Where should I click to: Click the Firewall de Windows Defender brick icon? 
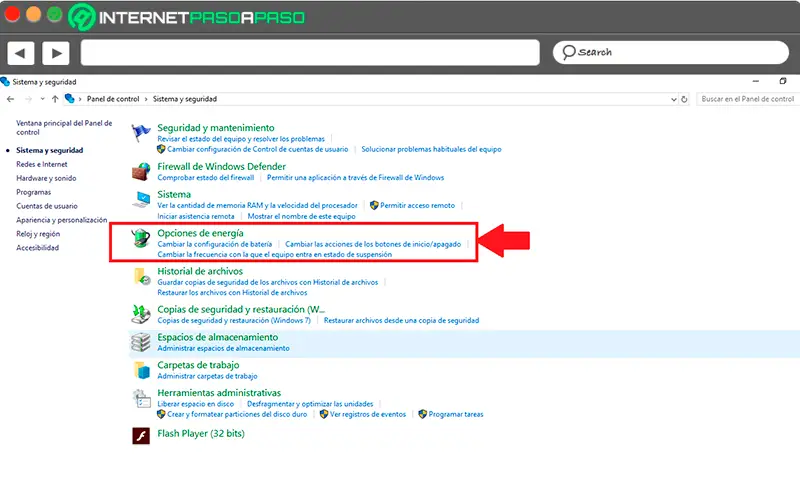tap(141, 171)
